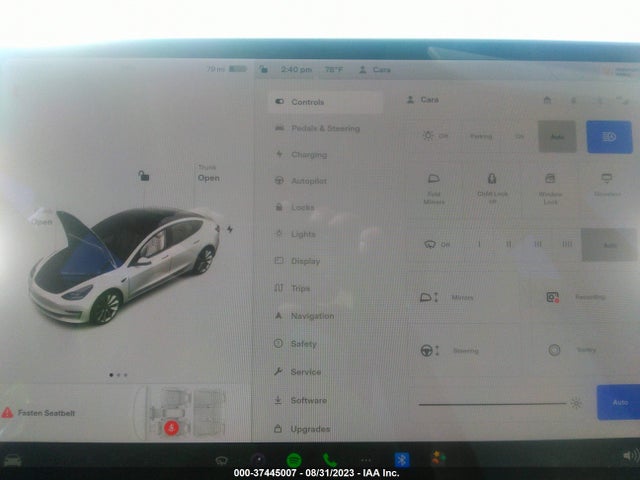Tap Mirrors adjust label
The width and height of the screenshot is (640, 480).
pos(462,298)
